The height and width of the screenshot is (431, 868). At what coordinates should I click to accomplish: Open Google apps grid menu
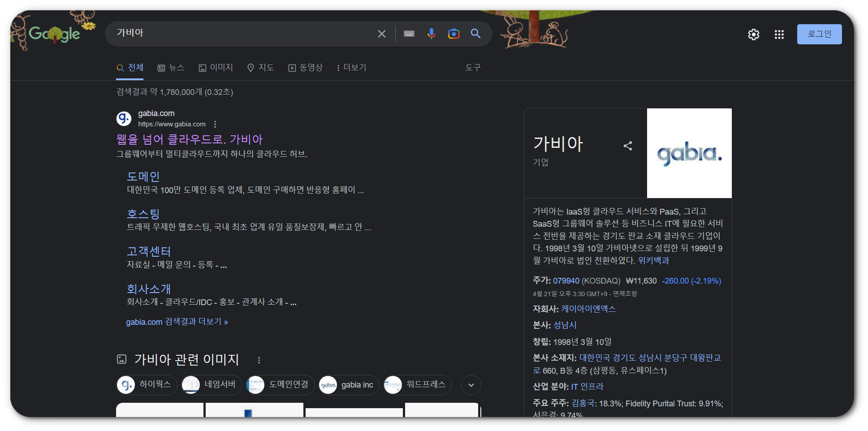(x=779, y=34)
